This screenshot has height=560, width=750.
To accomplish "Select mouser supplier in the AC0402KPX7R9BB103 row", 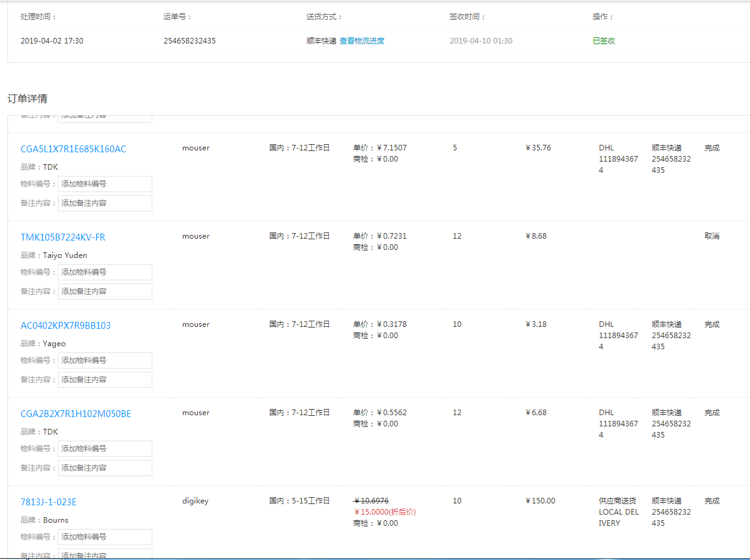I will [x=196, y=324].
